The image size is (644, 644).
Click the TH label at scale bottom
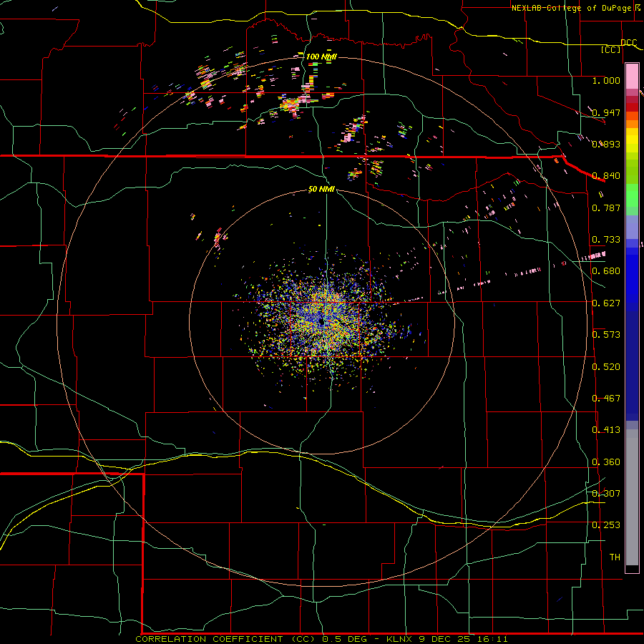click(x=615, y=557)
